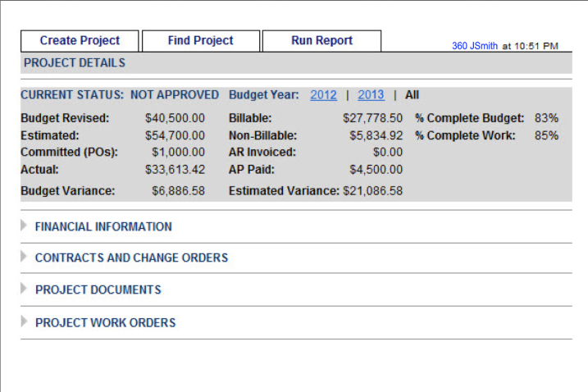588x392 pixels.
Task: Click the Project Work Orders heading
Action: tap(105, 322)
